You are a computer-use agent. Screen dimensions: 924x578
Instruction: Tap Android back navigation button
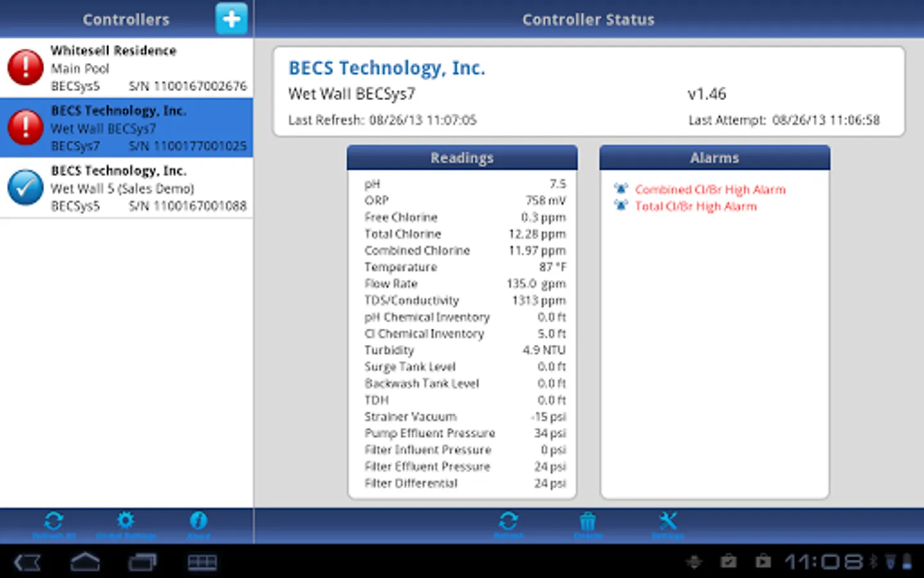[27, 563]
